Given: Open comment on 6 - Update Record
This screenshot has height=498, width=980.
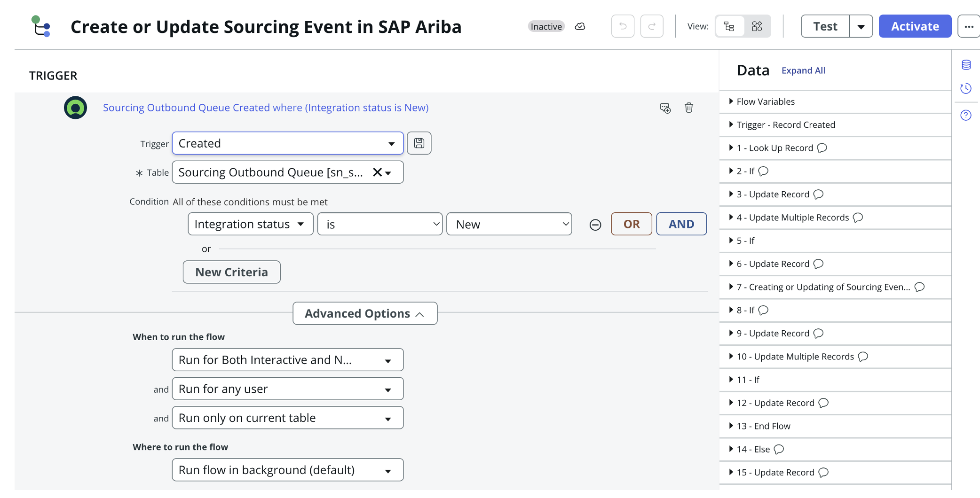Looking at the screenshot, I should click(818, 264).
